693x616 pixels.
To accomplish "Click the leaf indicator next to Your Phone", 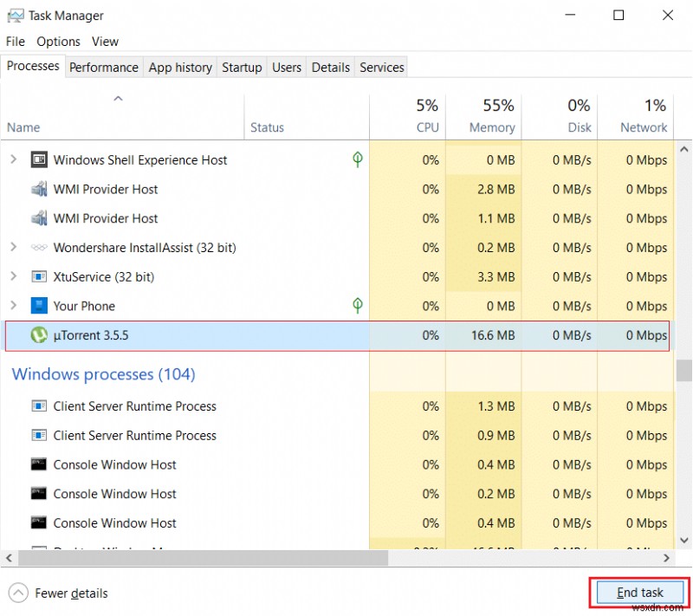I will 357,305.
